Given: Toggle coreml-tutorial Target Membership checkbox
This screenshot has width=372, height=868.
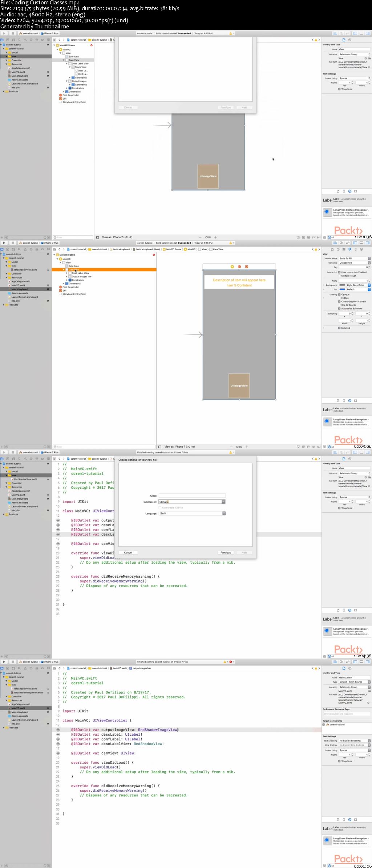Looking at the screenshot, I should [324, 724].
